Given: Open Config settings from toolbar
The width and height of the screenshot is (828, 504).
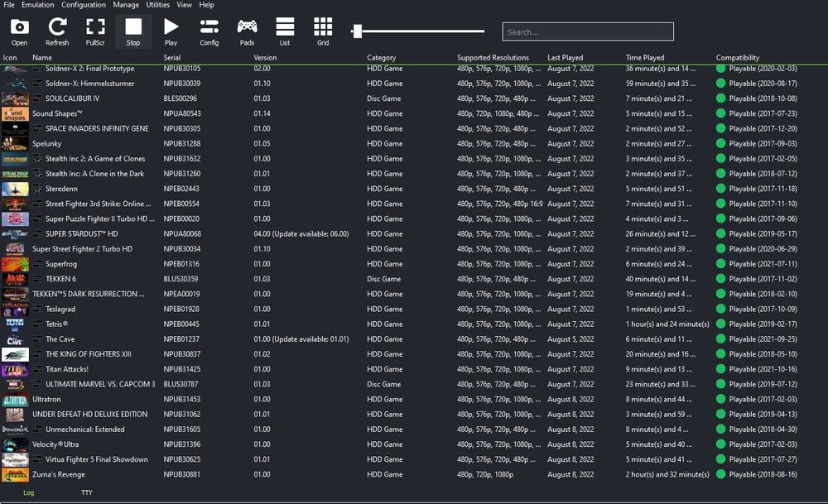Looking at the screenshot, I should coord(209,31).
